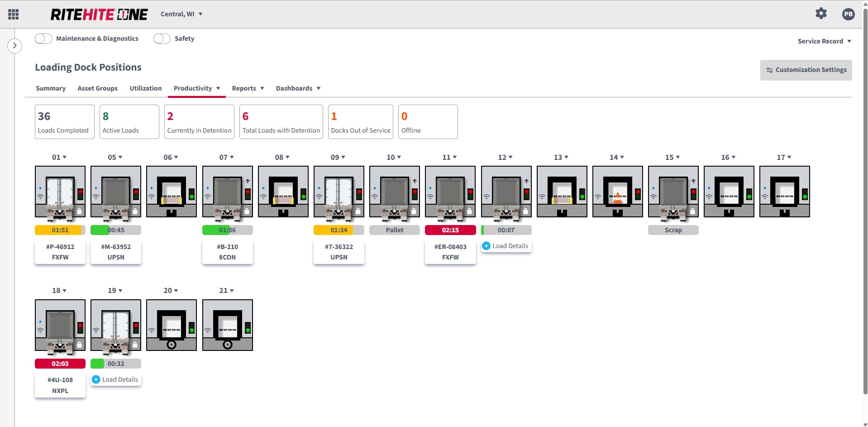This screenshot has height=427, width=868.
Task: Click the PB user profile avatar
Action: coord(848,14)
